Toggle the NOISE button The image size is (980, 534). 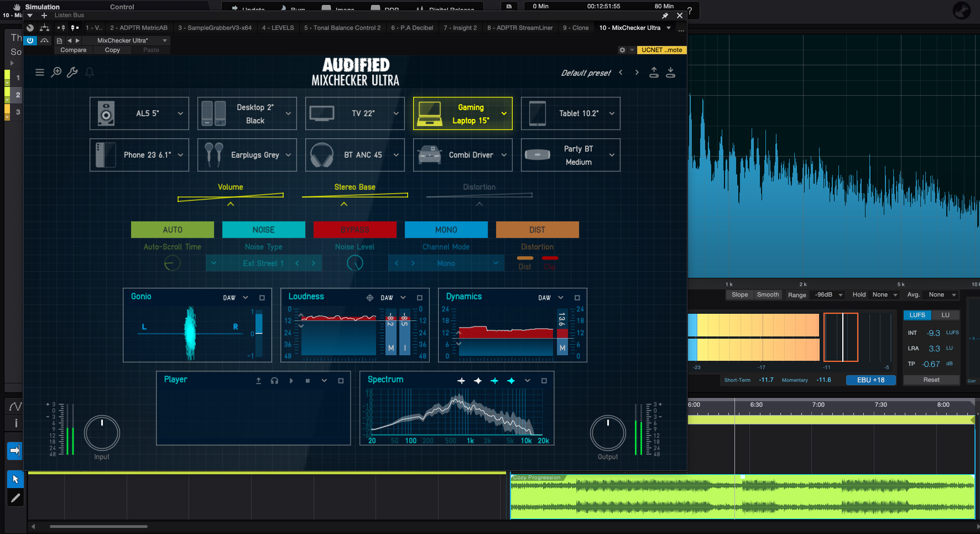point(264,230)
